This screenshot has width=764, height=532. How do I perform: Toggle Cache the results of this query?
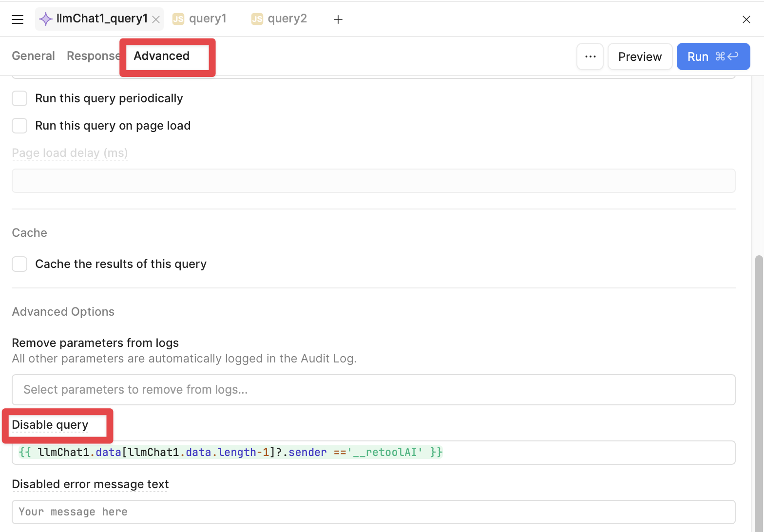pos(19,264)
